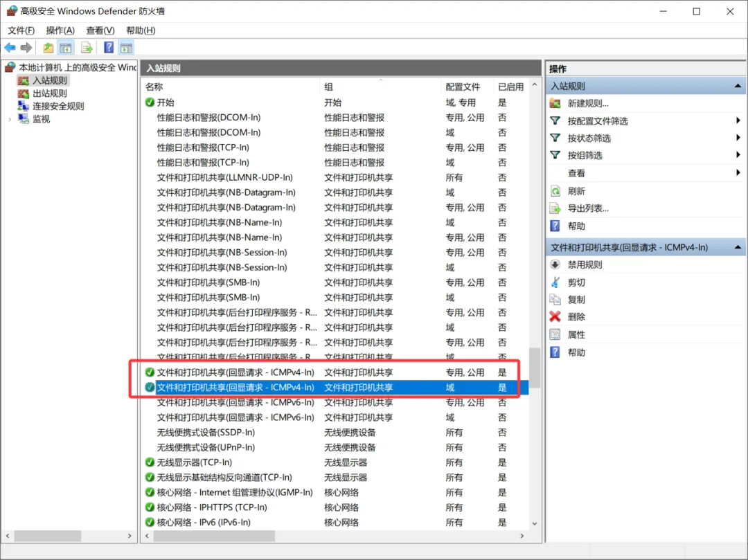Open the 按配置文件筛选 submenu arrow
This screenshot has width=748, height=560.
pyautogui.click(x=738, y=120)
